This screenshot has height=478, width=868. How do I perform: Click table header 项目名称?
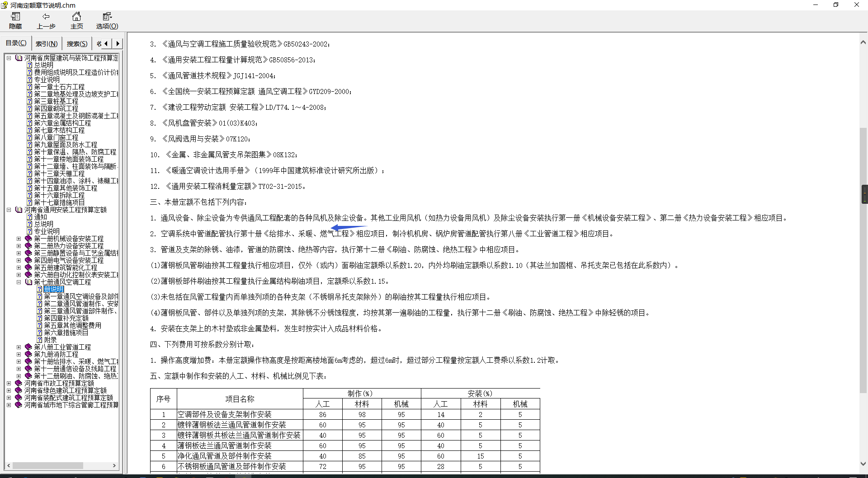(240, 399)
